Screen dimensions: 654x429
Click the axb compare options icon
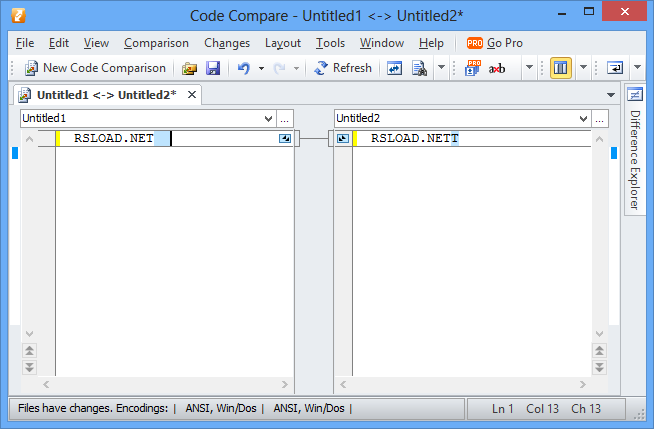coord(497,68)
